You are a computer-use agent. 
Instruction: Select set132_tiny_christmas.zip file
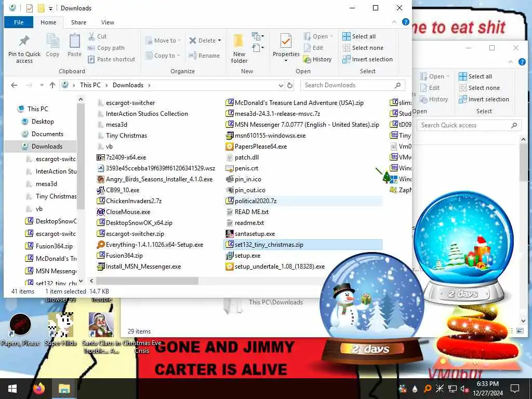(303, 245)
